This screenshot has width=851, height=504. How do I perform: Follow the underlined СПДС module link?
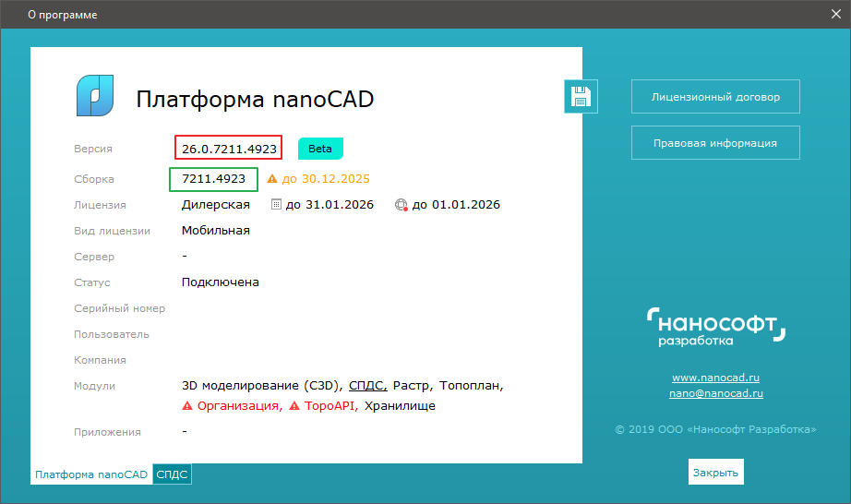point(367,386)
